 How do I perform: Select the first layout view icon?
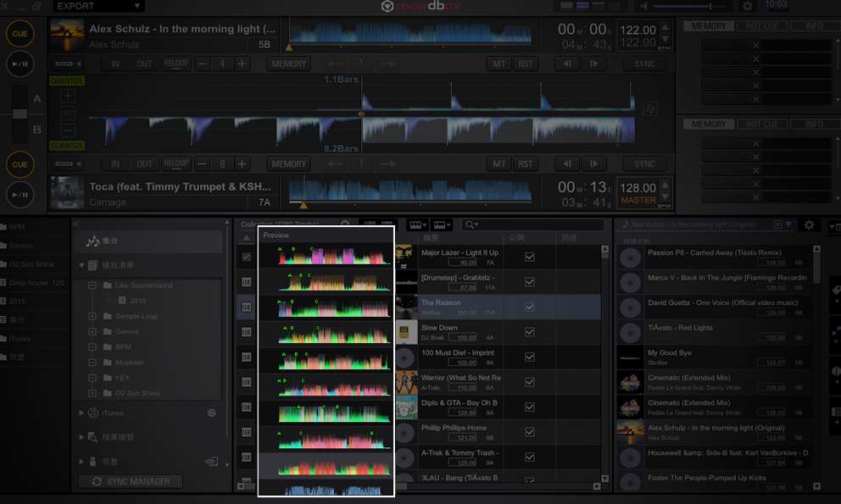pyautogui.click(x=566, y=6)
